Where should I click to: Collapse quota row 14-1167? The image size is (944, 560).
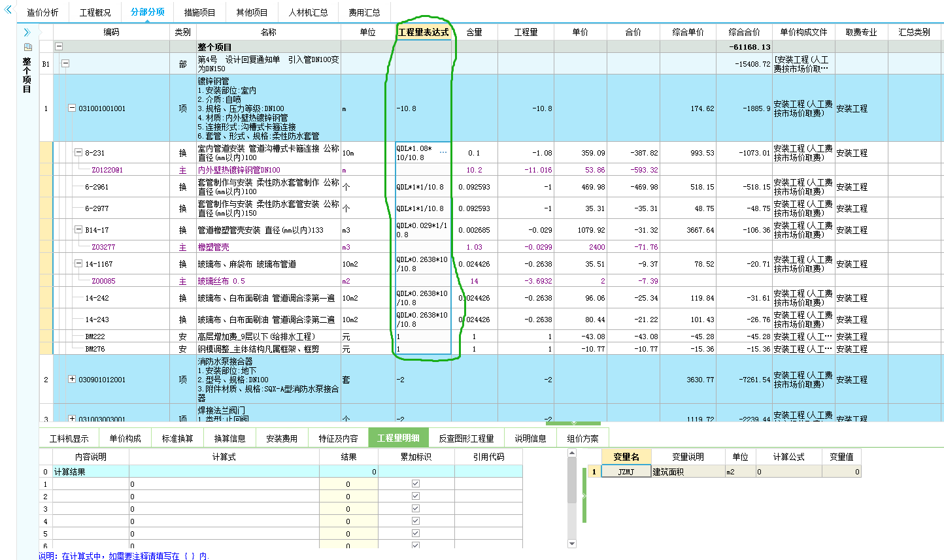78,264
